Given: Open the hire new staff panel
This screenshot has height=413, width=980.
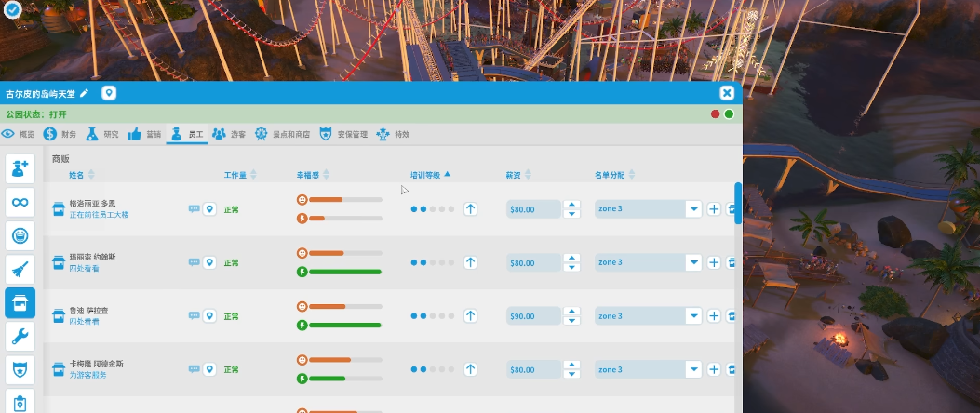Looking at the screenshot, I should pos(20,168).
